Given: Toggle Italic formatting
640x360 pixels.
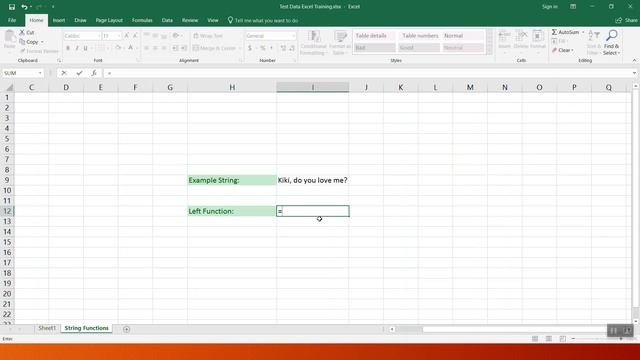Looking at the screenshot, I should [x=77, y=48].
